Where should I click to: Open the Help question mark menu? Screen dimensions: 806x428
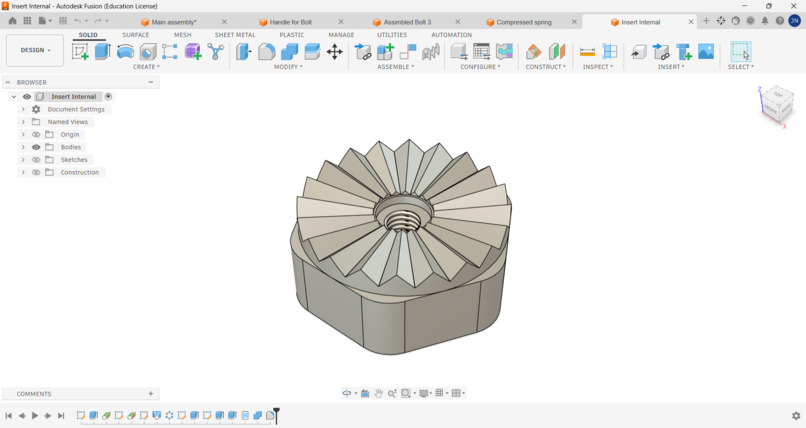[x=780, y=21]
